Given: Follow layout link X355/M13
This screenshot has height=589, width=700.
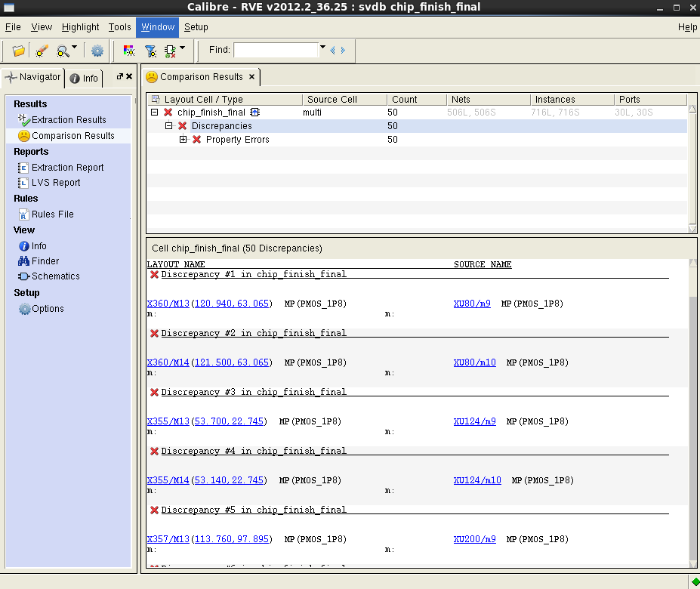Looking at the screenshot, I should (x=168, y=421).
